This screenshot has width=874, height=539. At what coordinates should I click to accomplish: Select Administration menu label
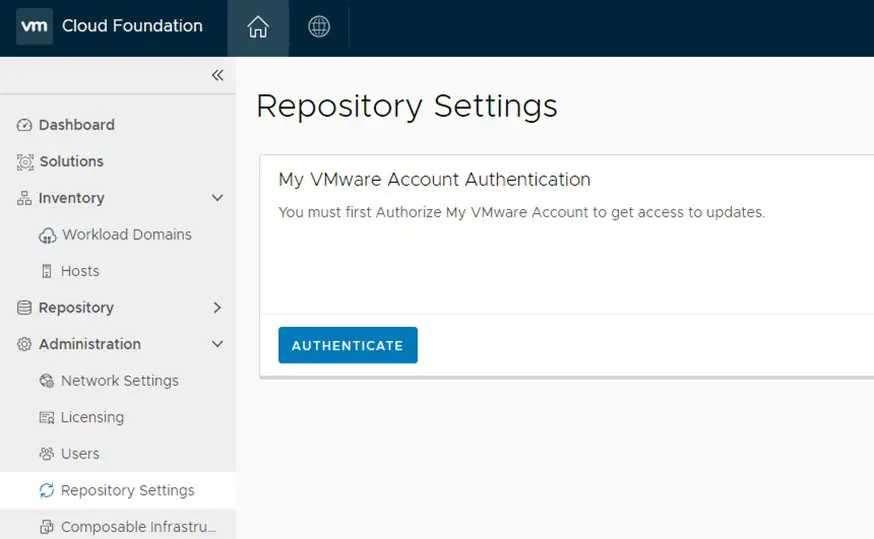pyautogui.click(x=90, y=344)
